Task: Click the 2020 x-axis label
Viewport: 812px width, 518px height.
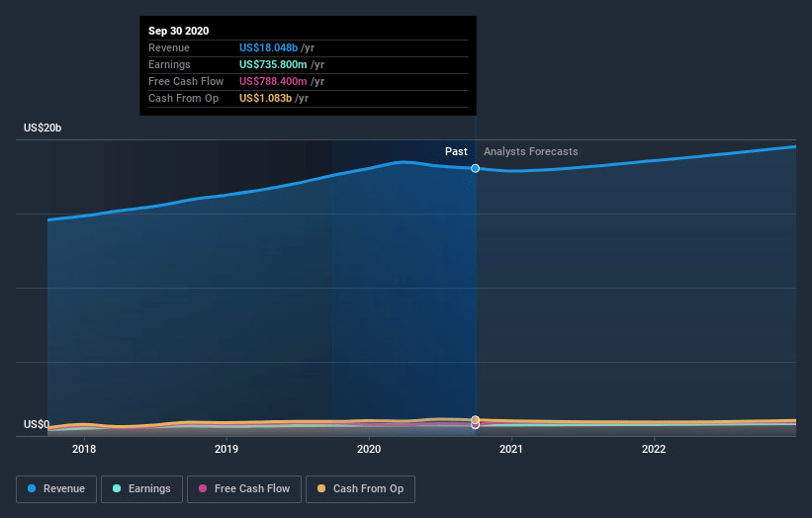Action: 369,449
